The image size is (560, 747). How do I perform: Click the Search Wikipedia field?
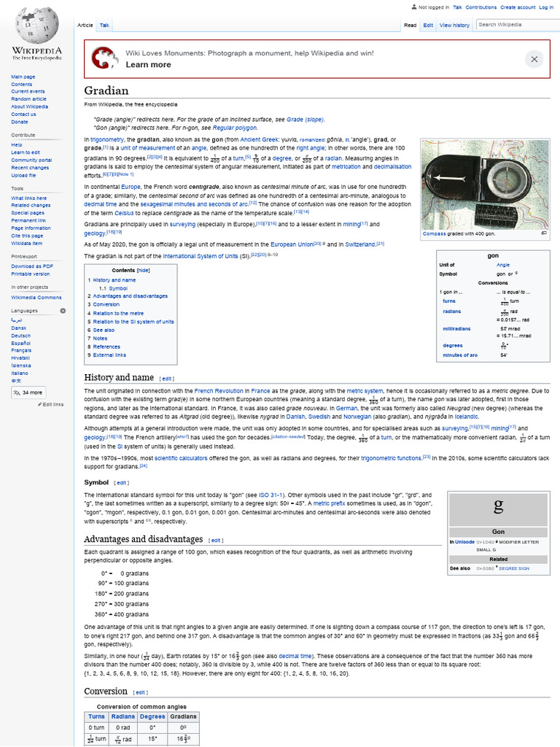coord(518,24)
